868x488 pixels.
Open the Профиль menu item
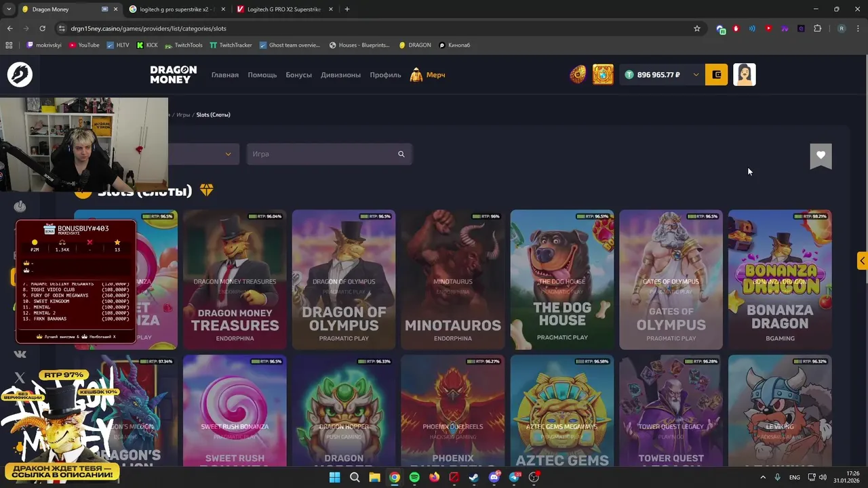[385, 75]
